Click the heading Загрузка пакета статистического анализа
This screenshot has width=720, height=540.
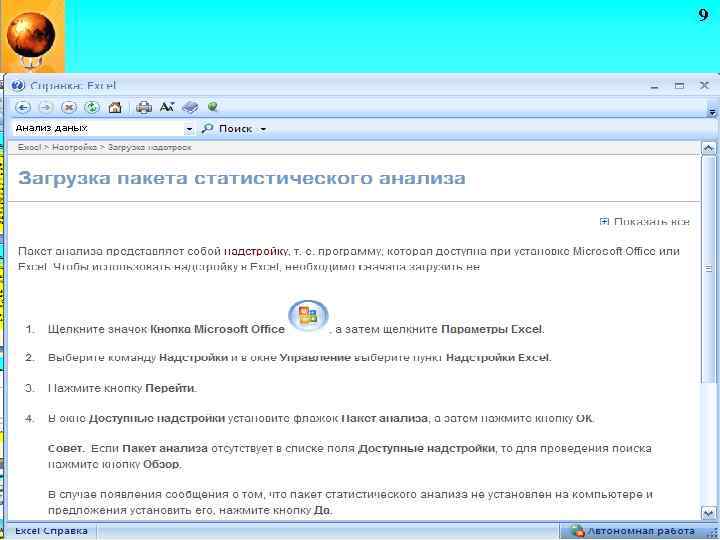point(242,178)
